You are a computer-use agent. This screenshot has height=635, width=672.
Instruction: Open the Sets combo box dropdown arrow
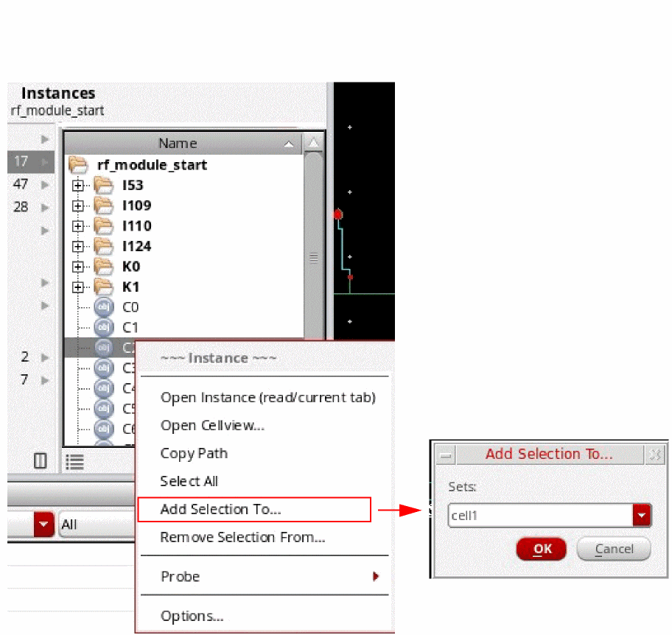click(x=642, y=516)
